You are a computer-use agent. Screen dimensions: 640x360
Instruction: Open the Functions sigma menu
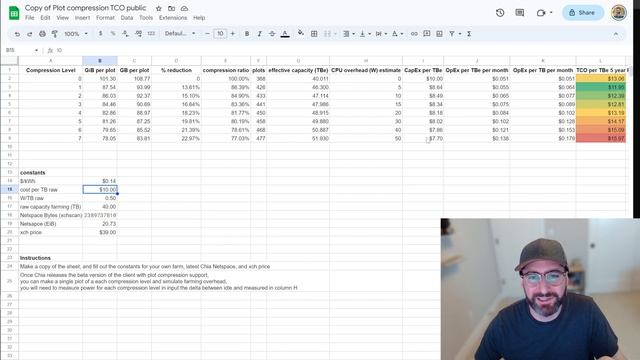469,33
